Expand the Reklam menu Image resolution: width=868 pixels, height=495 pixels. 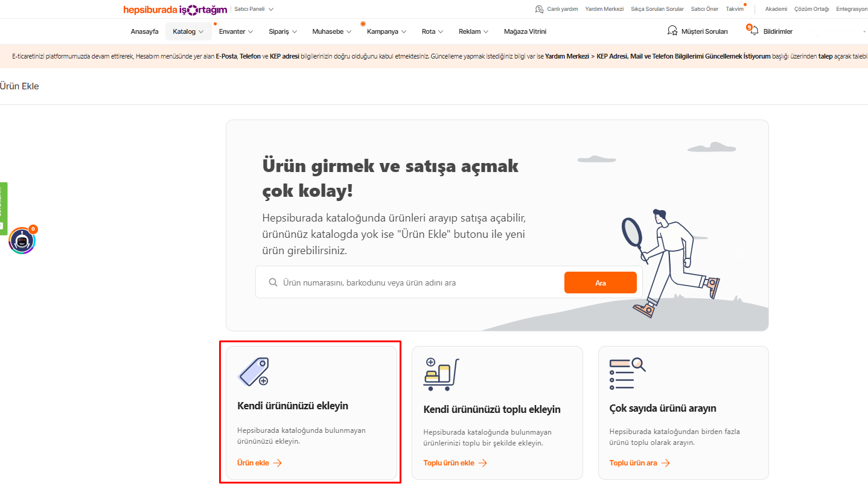(474, 31)
